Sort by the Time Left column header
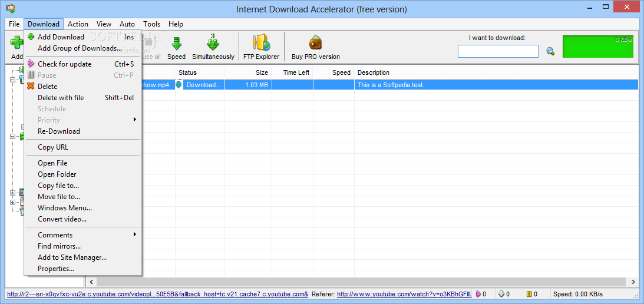 point(292,72)
